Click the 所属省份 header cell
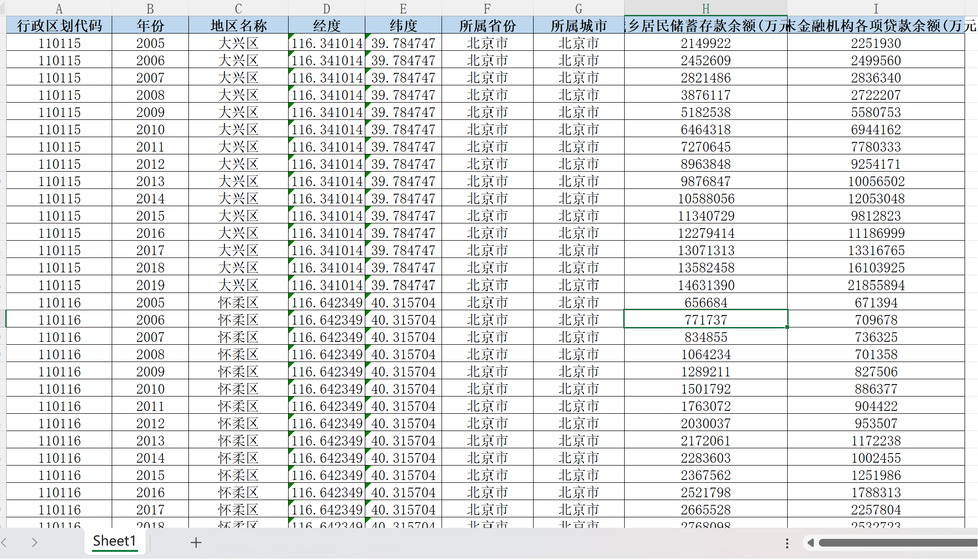 tap(487, 26)
